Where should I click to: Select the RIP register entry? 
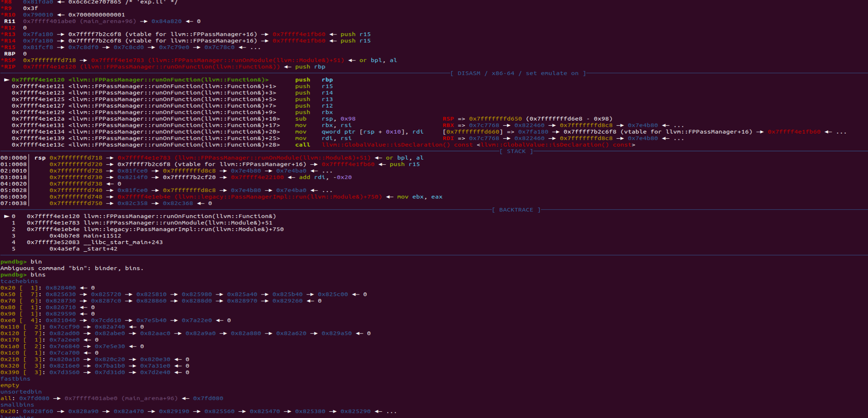pyautogui.click(x=8, y=66)
